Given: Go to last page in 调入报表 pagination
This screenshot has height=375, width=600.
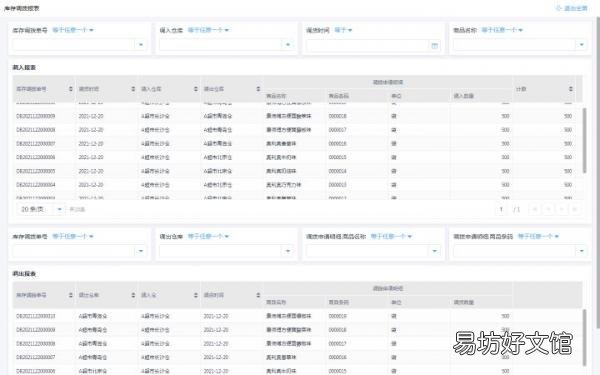Looking at the screenshot, I should (574, 209).
